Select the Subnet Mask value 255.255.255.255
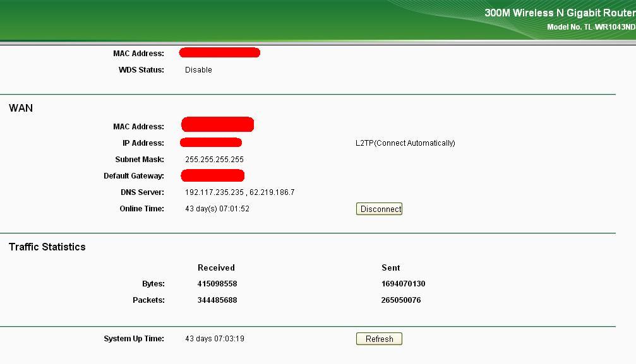This screenshot has height=364, width=636. coord(214,160)
